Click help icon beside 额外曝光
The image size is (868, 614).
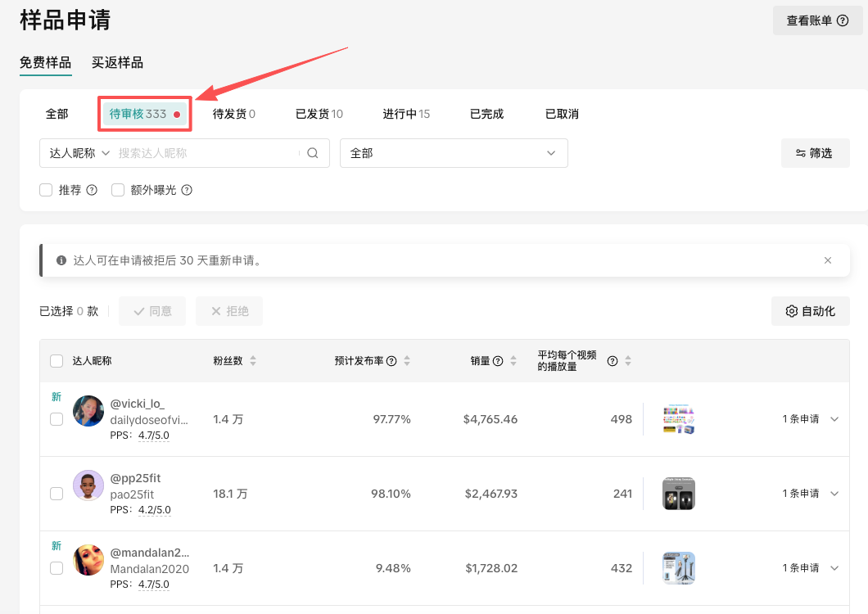(187, 190)
